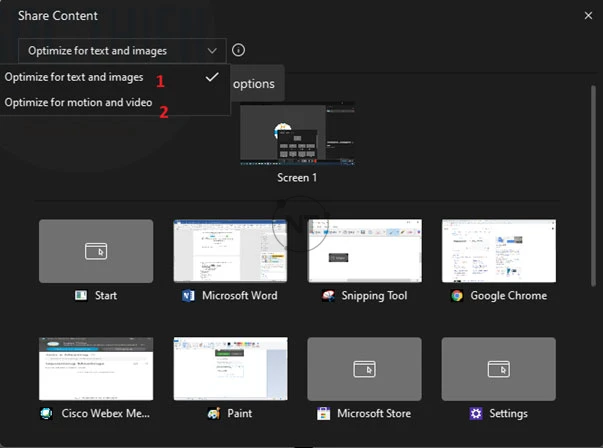Click the Google Chrome app icon

[457, 296]
